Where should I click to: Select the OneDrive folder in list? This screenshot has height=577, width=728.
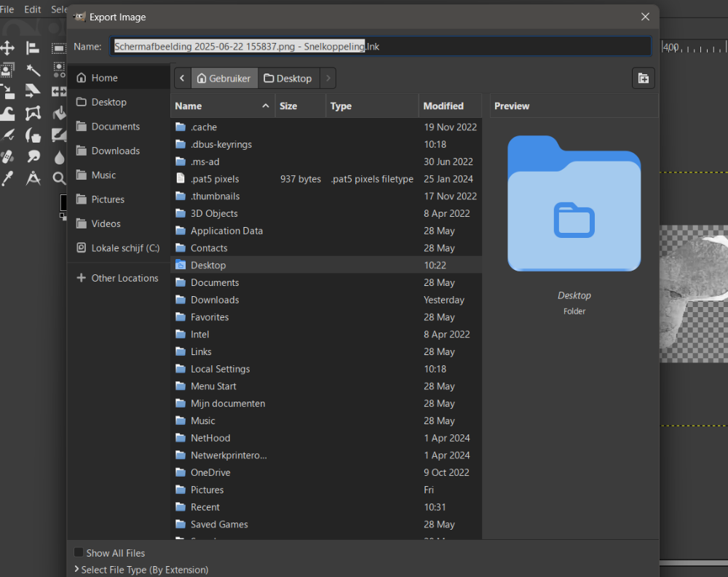(210, 472)
